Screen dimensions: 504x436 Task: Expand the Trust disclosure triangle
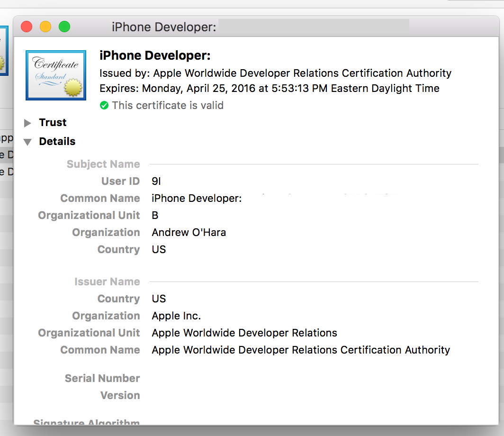coord(27,123)
